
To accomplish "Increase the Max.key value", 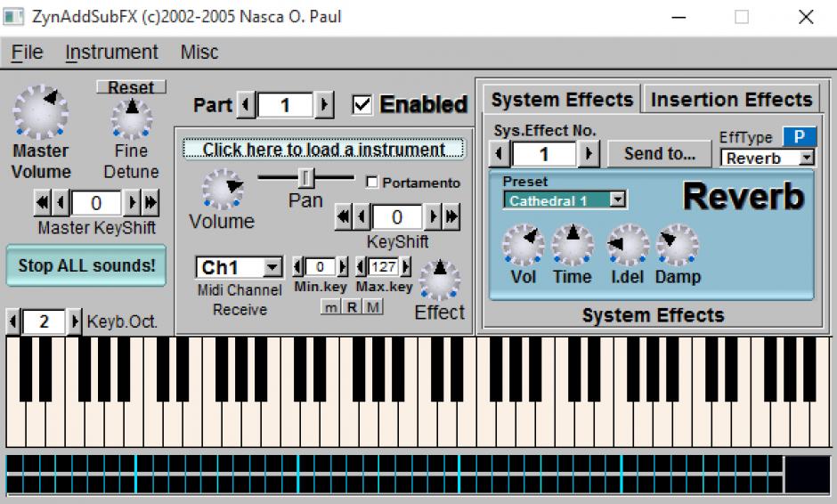I will pyautogui.click(x=406, y=266).
